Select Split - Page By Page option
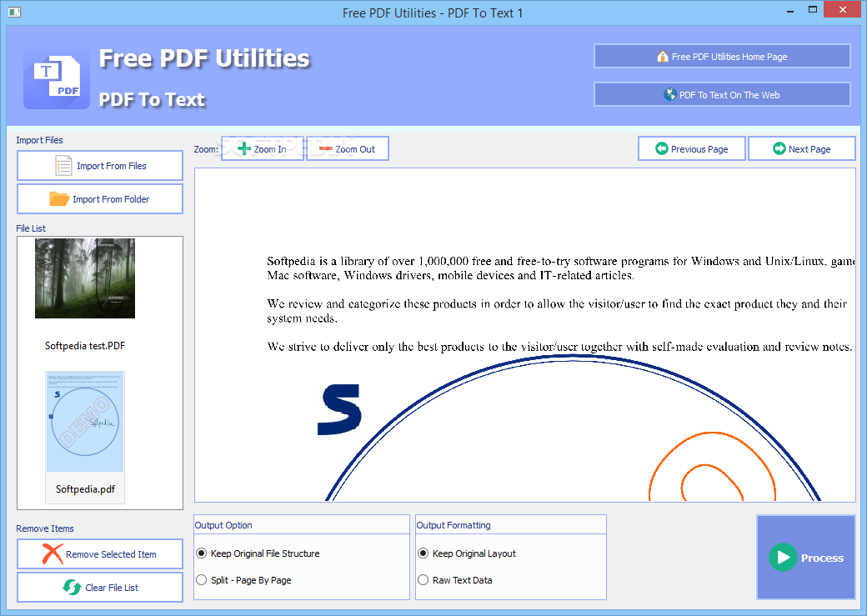This screenshot has width=867, height=616. coord(243,580)
